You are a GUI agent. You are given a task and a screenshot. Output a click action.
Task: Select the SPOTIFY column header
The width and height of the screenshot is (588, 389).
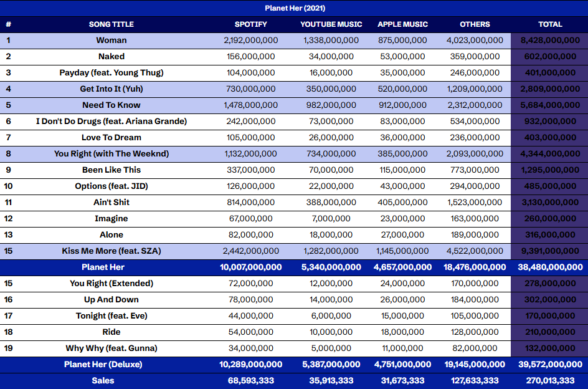(x=251, y=24)
